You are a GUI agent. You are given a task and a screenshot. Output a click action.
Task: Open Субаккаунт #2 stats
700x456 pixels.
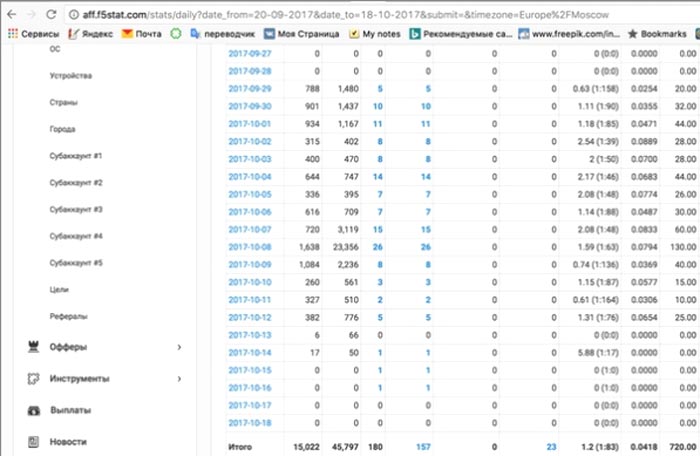(x=76, y=183)
